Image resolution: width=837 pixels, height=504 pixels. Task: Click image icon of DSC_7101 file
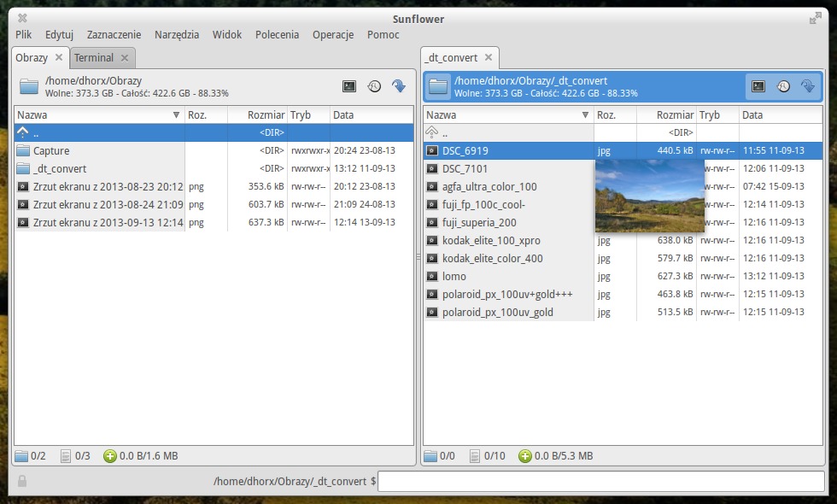(432, 169)
